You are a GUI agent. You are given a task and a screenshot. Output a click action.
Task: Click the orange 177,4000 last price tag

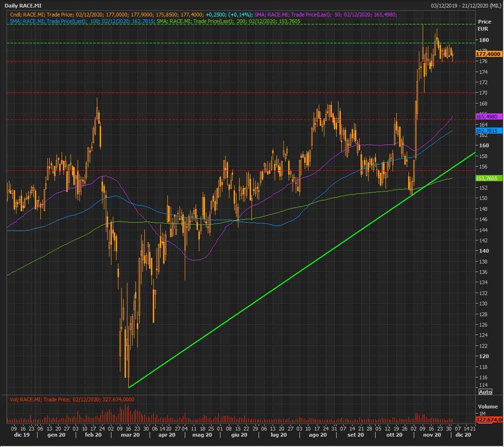click(488, 54)
